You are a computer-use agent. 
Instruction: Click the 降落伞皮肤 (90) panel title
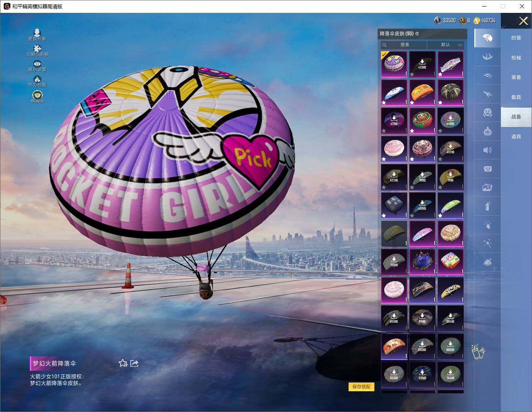tap(397, 34)
